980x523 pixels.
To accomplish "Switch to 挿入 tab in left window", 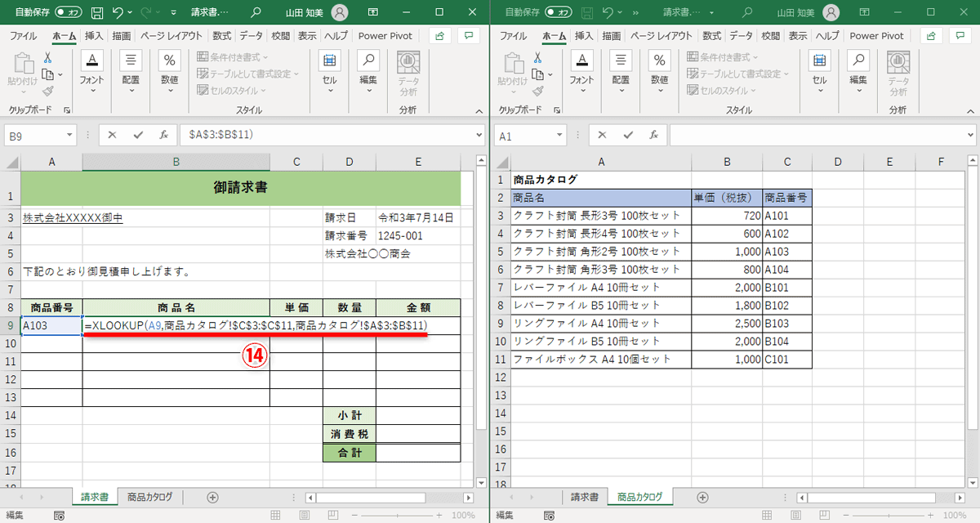I will [x=94, y=36].
